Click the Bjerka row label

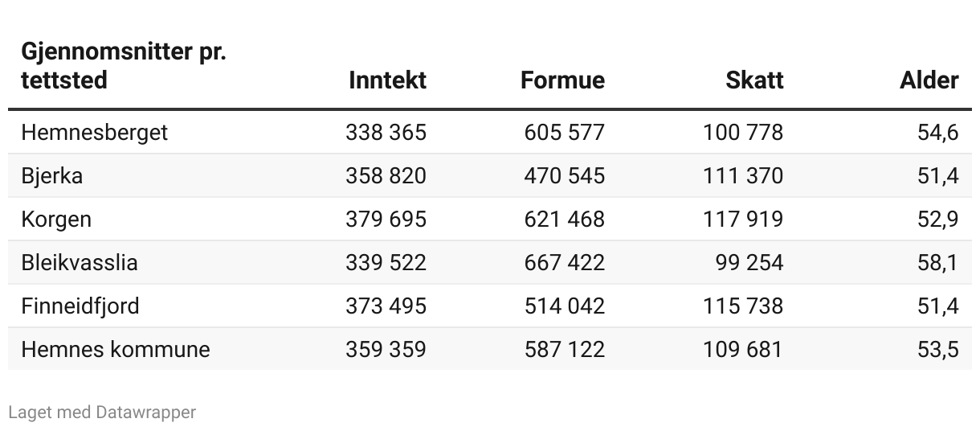click(x=52, y=175)
